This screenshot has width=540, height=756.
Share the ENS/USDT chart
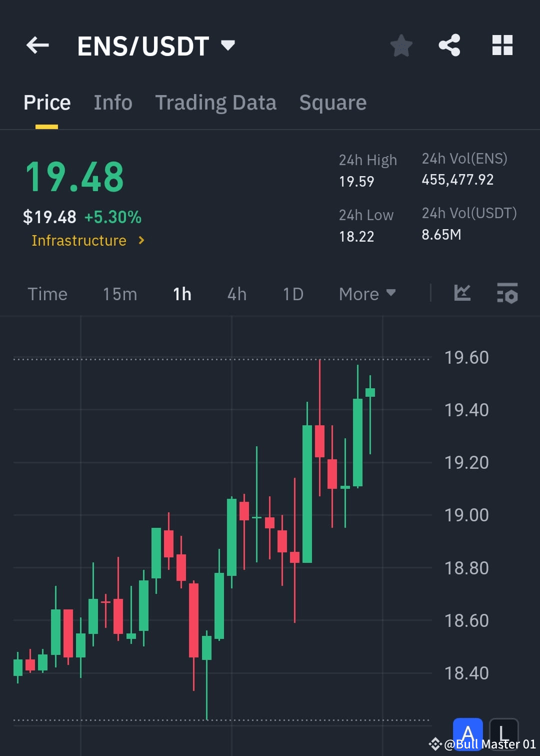[x=449, y=45]
